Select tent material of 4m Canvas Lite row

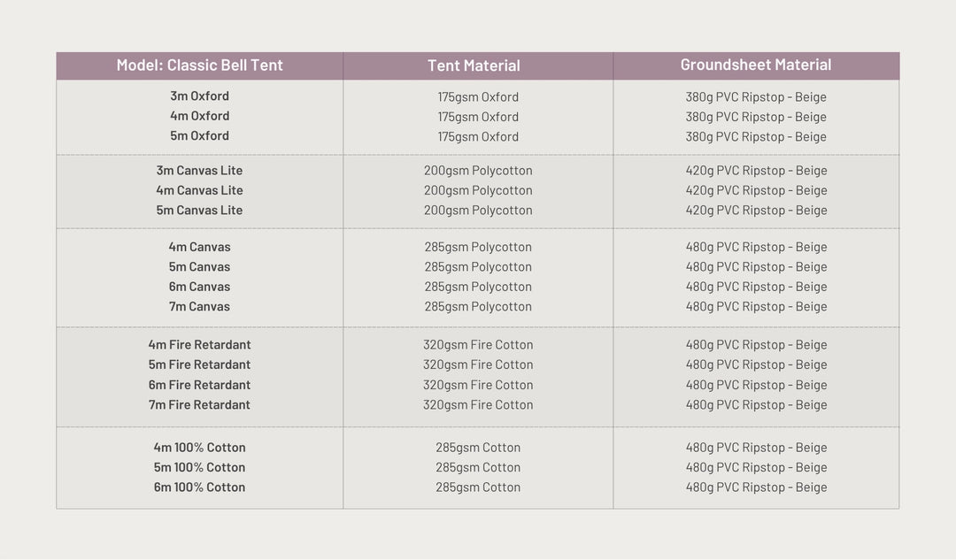click(x=478, y=190)
